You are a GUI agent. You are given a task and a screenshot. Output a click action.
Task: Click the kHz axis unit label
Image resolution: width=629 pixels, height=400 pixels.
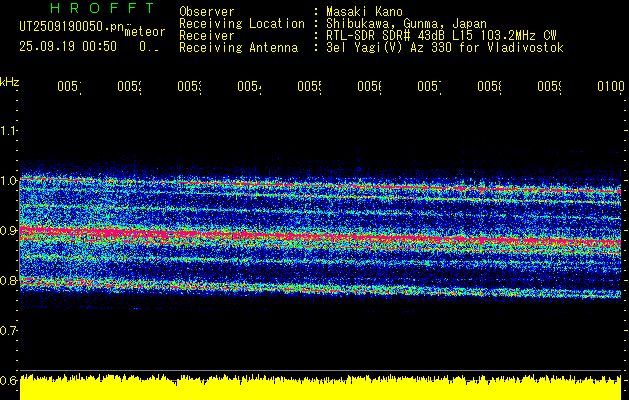tap(9, 82)
